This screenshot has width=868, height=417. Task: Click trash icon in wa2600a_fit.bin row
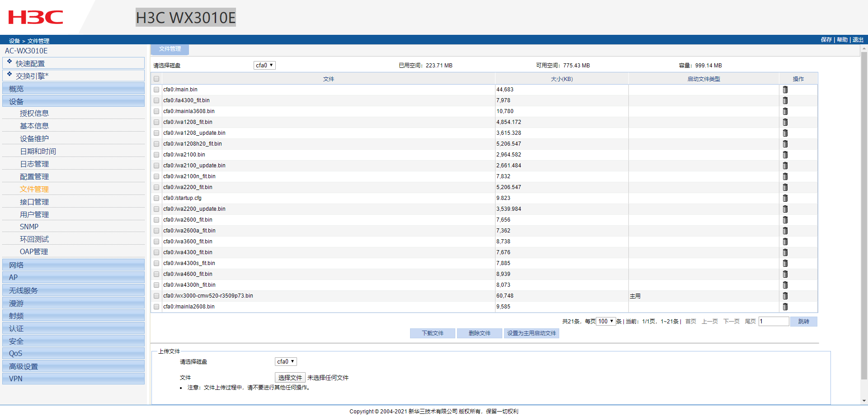click(x=785, y=231)
